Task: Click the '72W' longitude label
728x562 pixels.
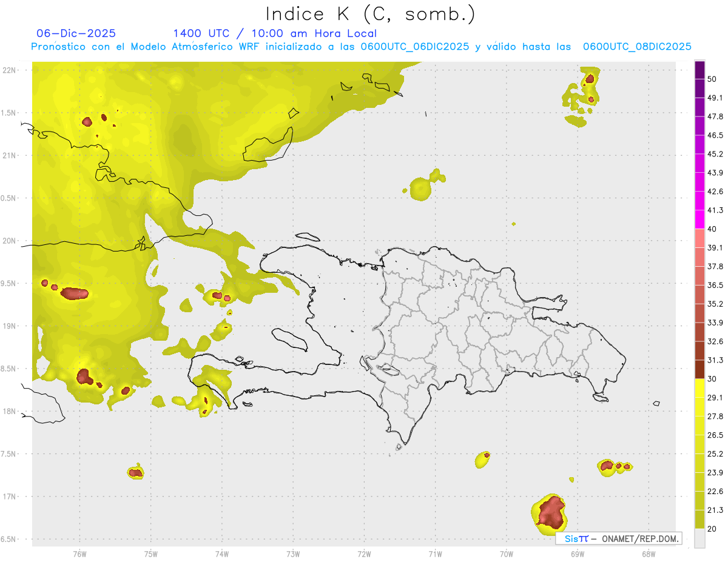Action: click(x=364, y=554)
